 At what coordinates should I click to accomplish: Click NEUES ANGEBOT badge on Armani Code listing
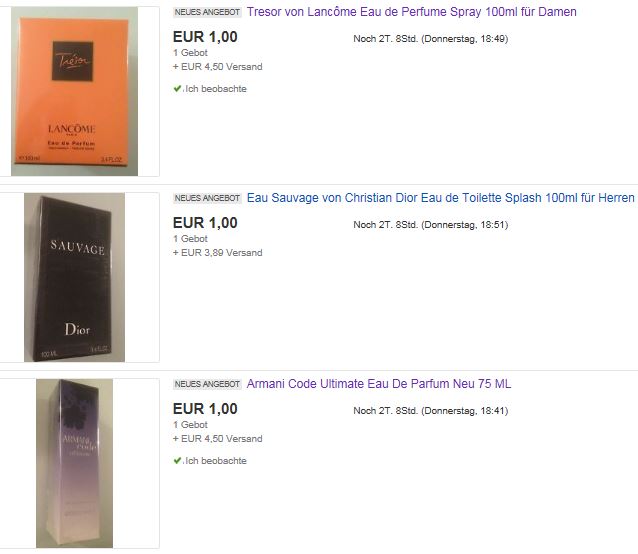(x=207, y=384)
